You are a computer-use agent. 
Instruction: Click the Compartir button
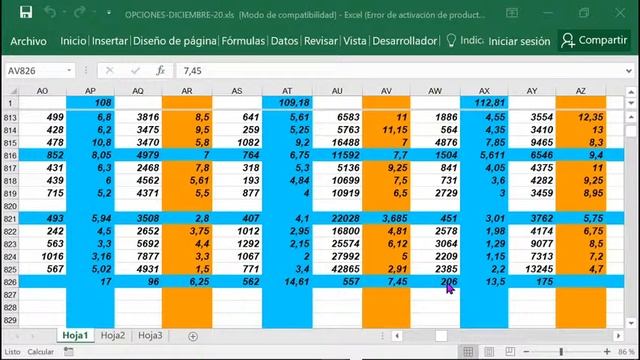point(594,40)
